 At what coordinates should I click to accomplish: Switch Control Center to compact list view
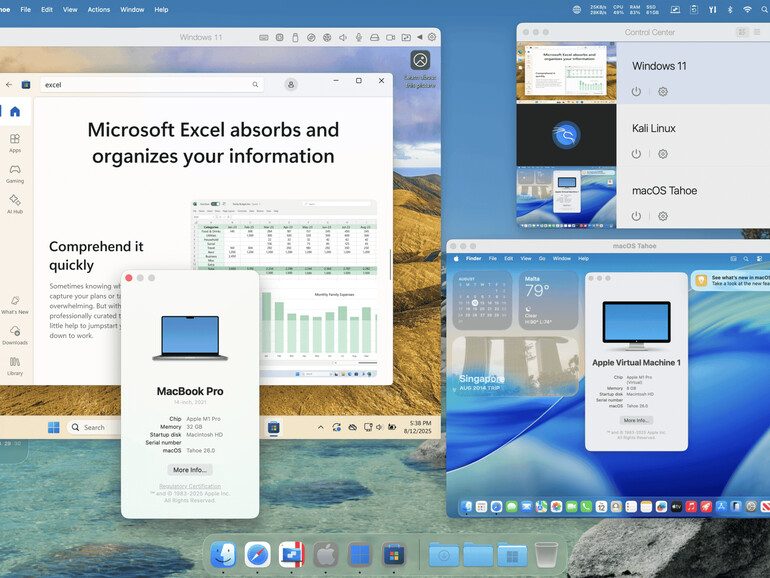pos(757,32)
